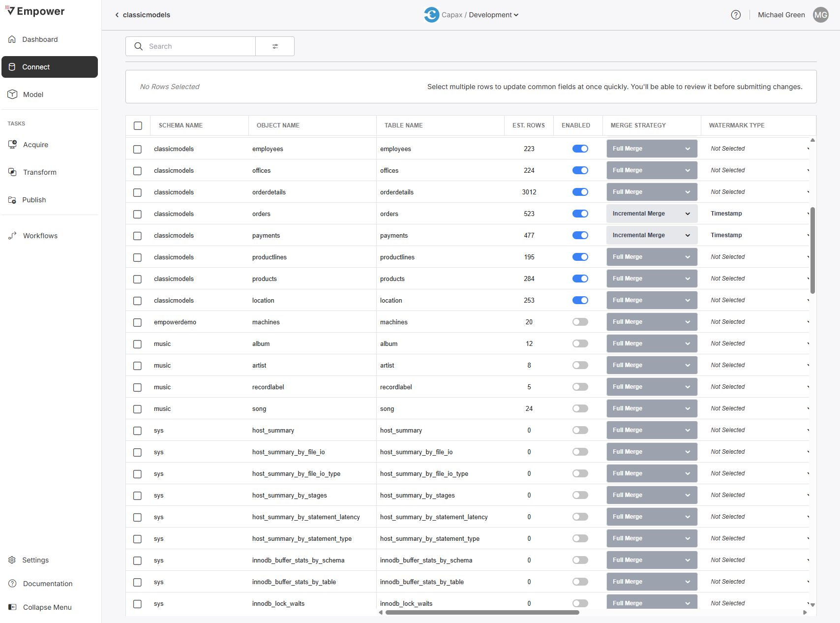Viewport: 840px width, 623px height.
Task: Click the Acquire task icon
Action: [x=12, y=145]
